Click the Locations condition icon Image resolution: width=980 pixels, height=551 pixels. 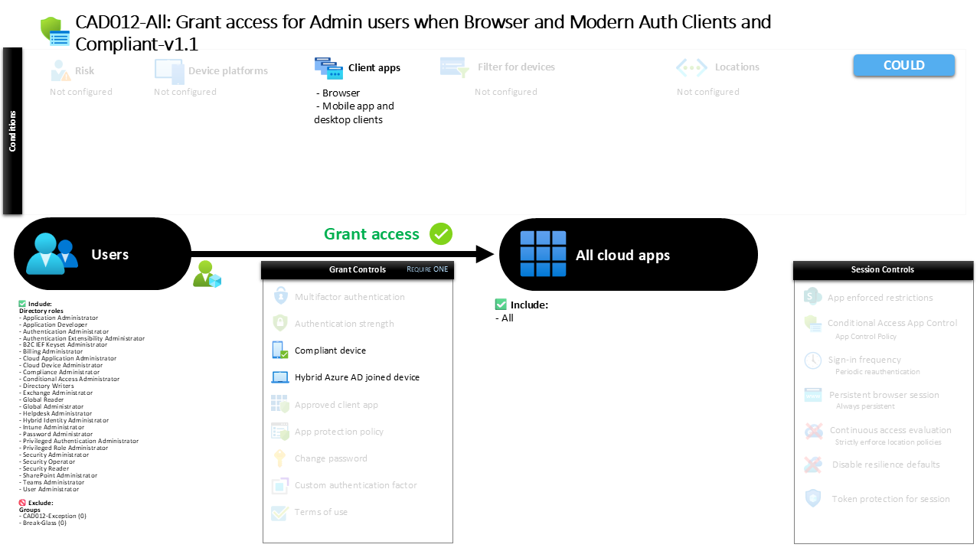[691, 67]
